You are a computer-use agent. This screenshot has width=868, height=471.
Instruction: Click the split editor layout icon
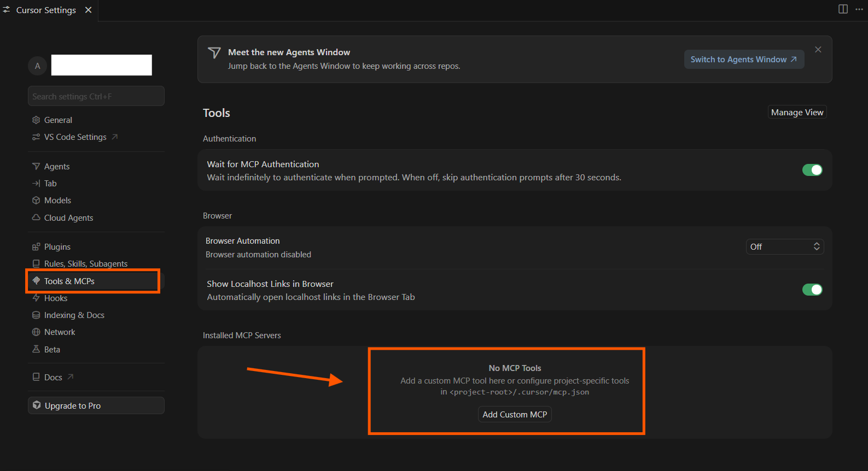tap(843, 9)
